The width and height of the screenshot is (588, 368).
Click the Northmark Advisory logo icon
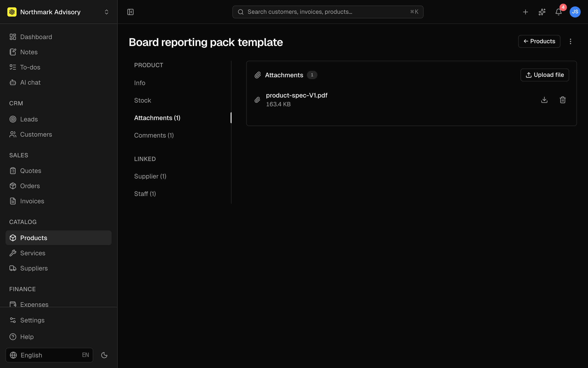[12, 12]
